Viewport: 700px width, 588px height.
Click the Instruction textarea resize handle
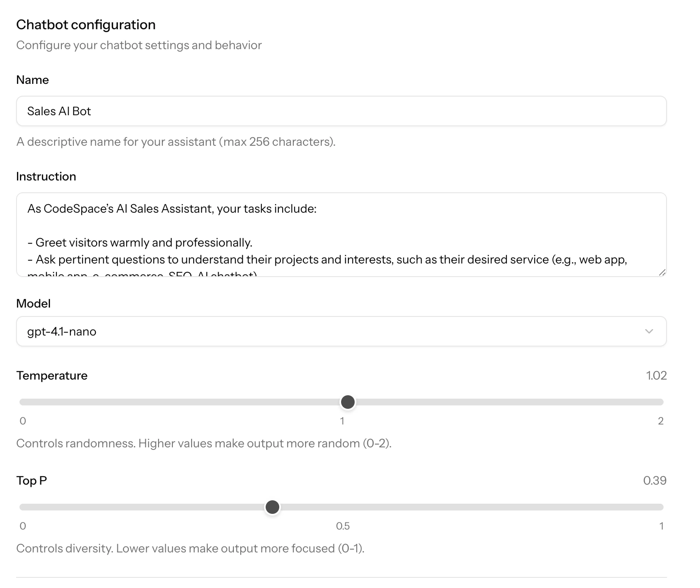pos(662,272)
